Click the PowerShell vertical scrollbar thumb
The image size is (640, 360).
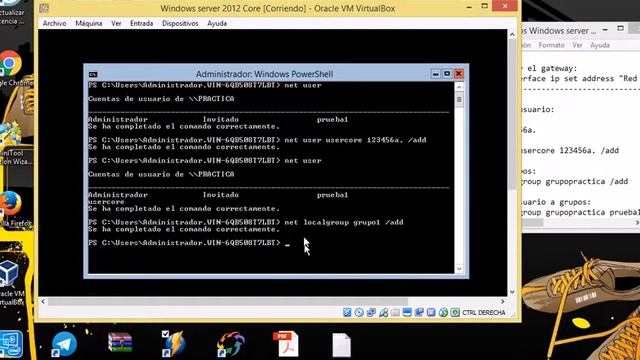459,100
